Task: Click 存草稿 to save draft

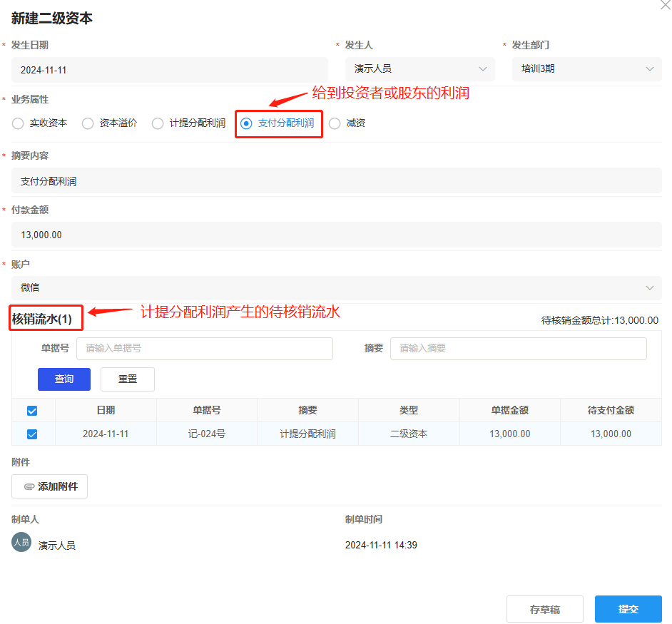Action: click(x=544, y=609)
